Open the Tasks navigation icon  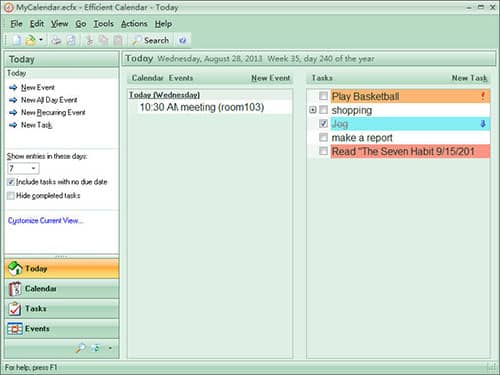(x=15, y=309)
